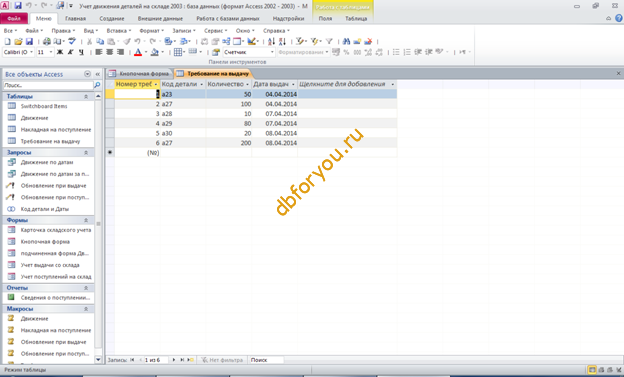Click the New document icon
The height and width of the screenshot is (377, 624).
pyautogui.click(x=8, y=41)
